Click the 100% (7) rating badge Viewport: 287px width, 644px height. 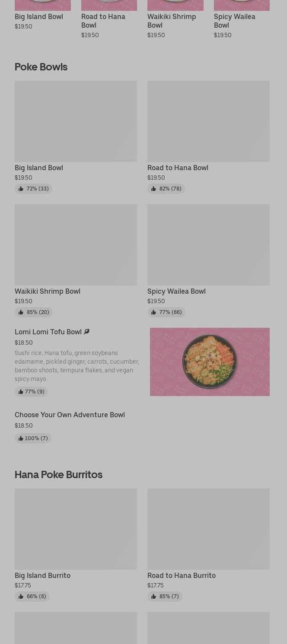(x=33, y=438)
